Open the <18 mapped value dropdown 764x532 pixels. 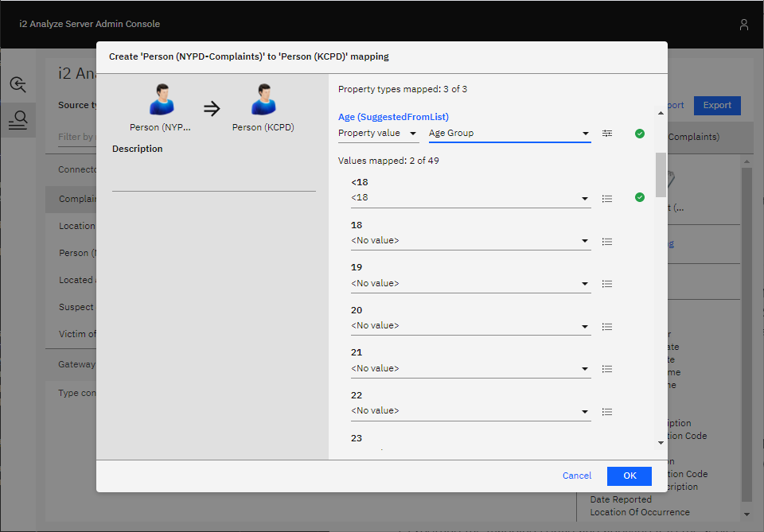[470, 198]
